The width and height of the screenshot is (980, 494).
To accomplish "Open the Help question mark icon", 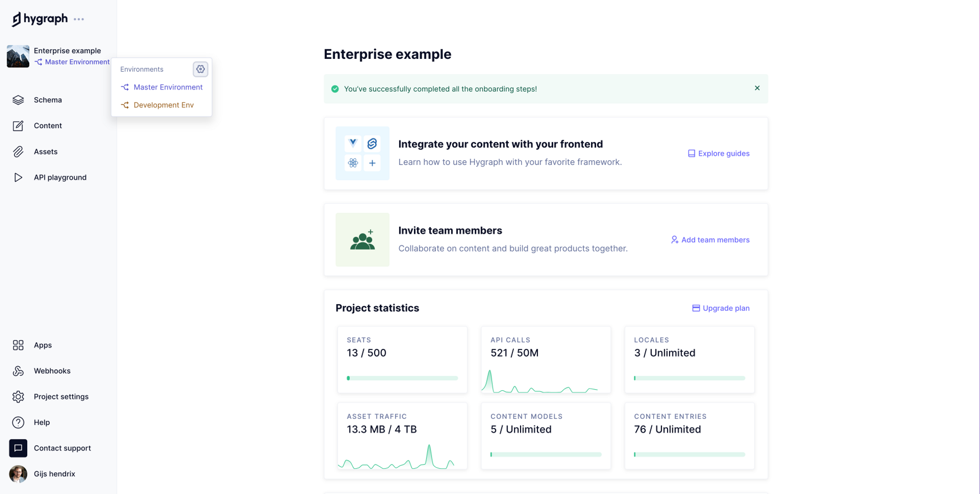I will click(x=18, y=422).
